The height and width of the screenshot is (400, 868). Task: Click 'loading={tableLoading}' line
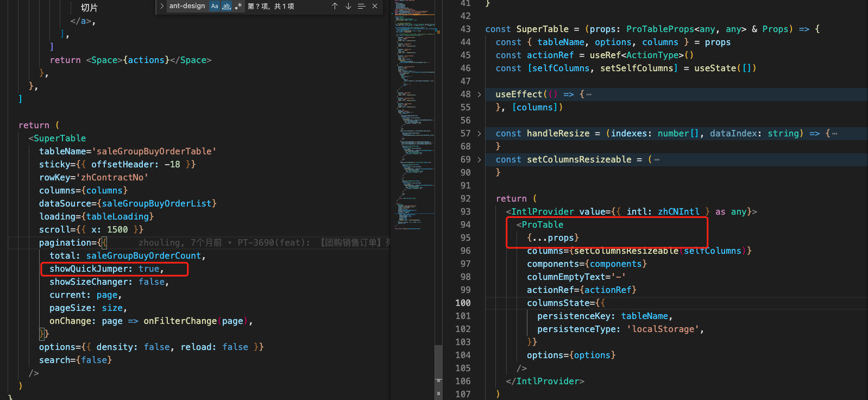[96, 217]
